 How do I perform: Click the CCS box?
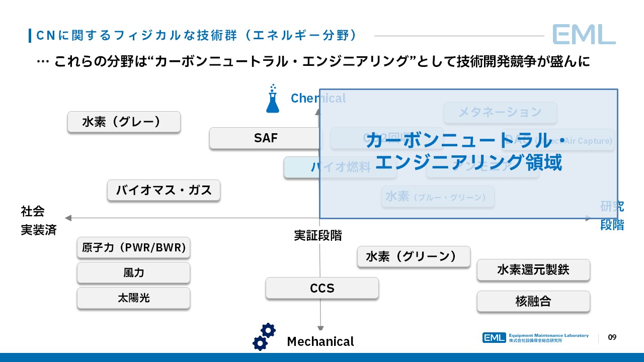coord(322,289)
